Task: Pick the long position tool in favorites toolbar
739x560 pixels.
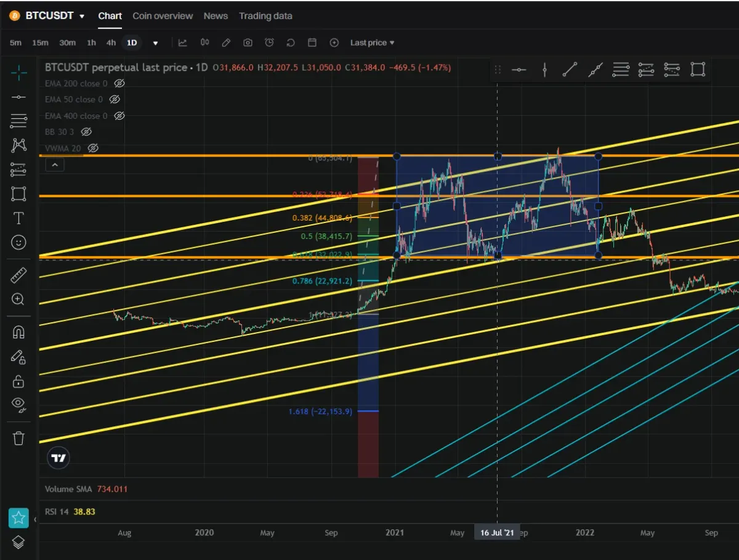Action: pyautogui.click(x=646, y=70)
